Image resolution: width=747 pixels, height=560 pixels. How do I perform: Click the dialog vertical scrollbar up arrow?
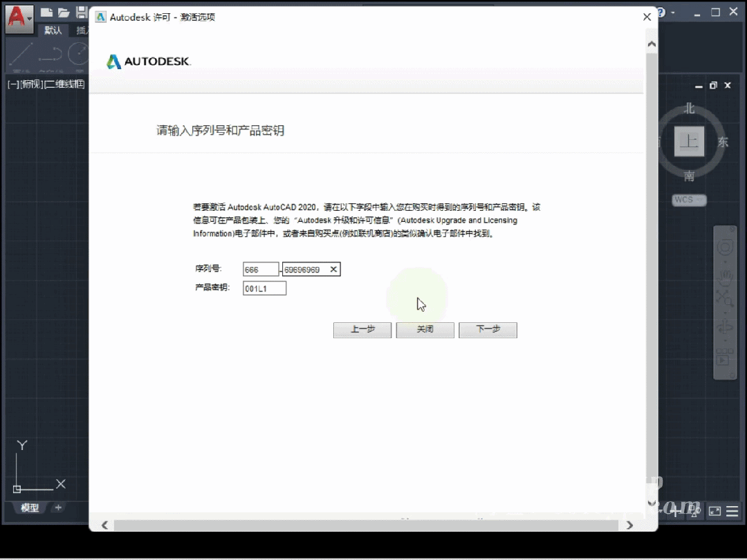pyautogui.click(x=652, y=44)
